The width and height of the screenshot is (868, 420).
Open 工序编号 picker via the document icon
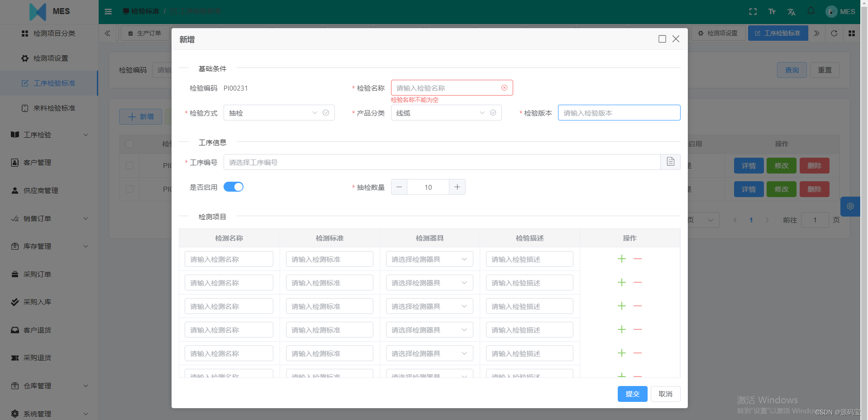click(670, 162)
